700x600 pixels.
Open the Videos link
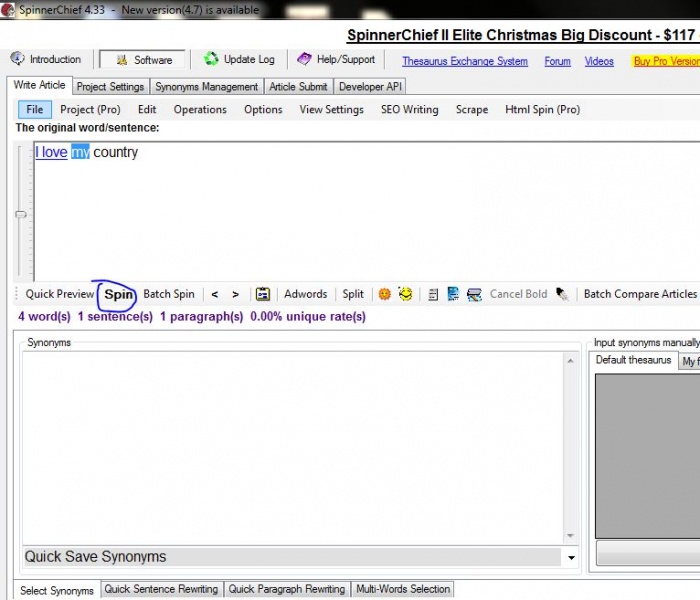click(x=599, y=61)
